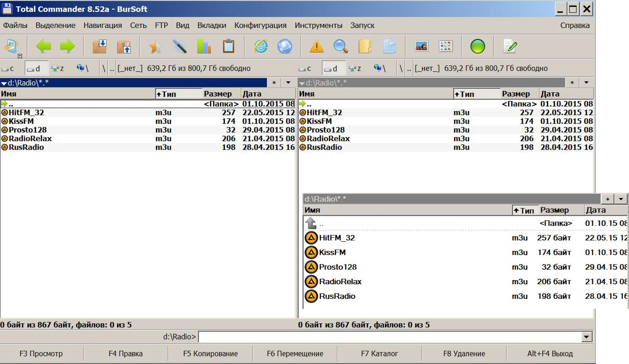Click F8 Удаление button
This screenshot has height=364, width=629.
pyautogui.click(x=464, y=353)
